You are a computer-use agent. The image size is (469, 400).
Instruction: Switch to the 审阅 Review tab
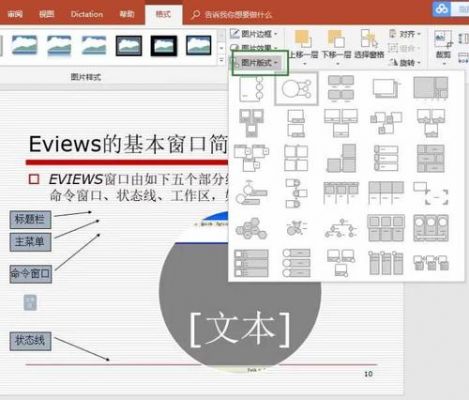tap(15, 14)
